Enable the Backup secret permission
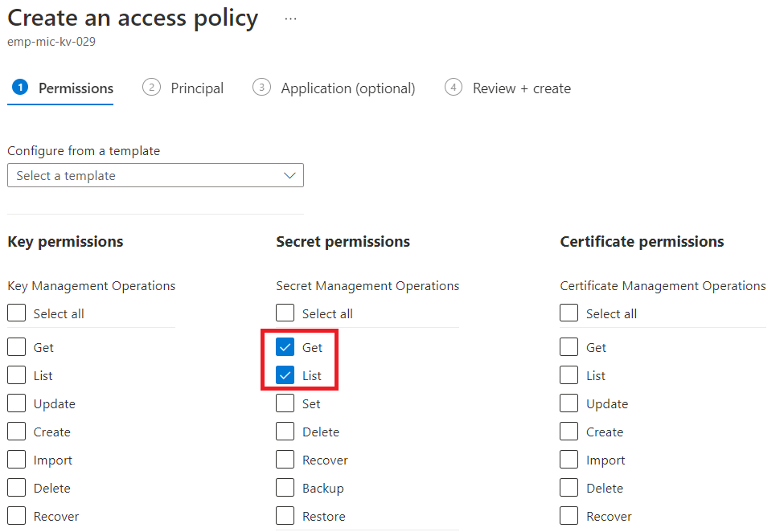Image resolution: width=784 pixels, height=532 pixels. tap(285, 488)
